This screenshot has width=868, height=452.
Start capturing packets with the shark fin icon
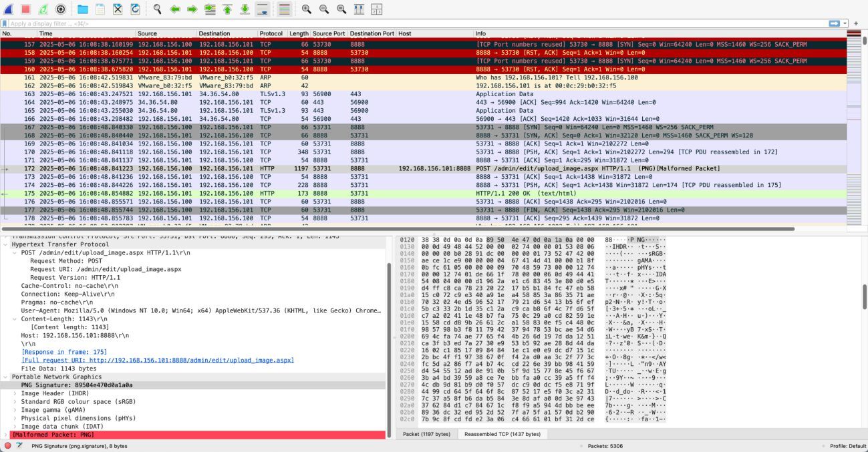[x=9, y=9]
